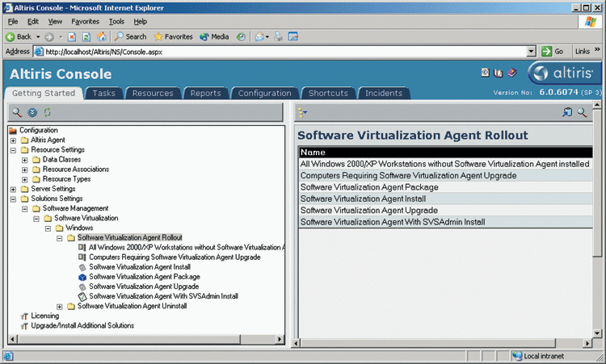
Task: Click the blue circular arrow icon in tree toolbar
Action: pyautogui.click(x=32, y=112)
